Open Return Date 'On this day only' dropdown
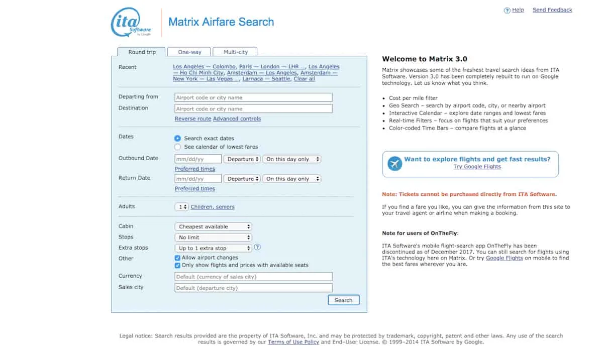603x364 pixels. [x=292, y=179]
